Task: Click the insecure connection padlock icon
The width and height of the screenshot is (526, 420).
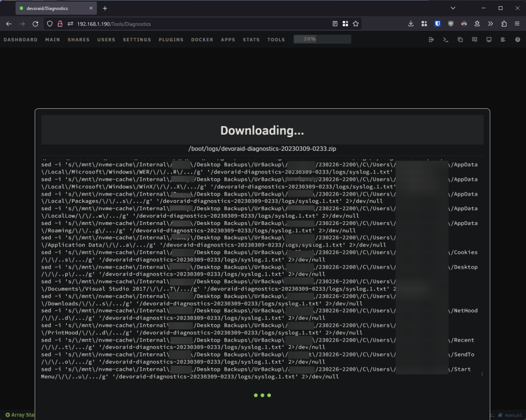Action: click(60, 24)
